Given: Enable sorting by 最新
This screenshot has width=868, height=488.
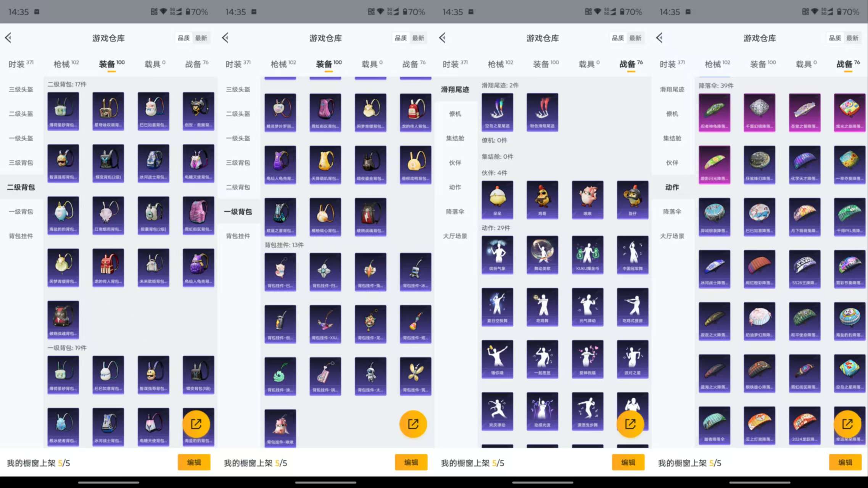Looking at the screenshot, I should (201, 38).
